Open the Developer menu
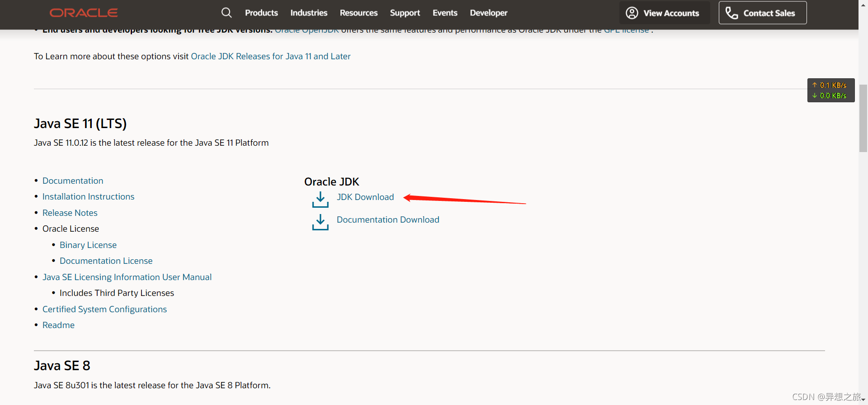The height and width of the screenshot is (405, 868). 489,13
